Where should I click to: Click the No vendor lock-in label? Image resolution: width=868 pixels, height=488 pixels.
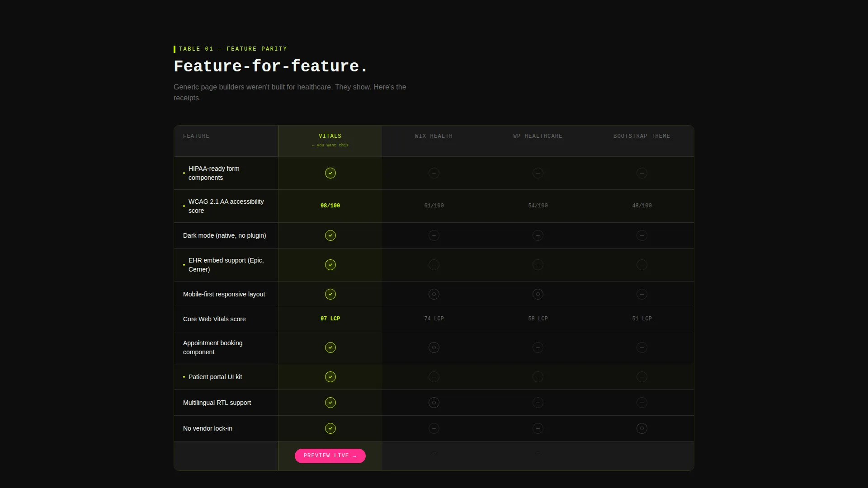[x=208, y=428]
